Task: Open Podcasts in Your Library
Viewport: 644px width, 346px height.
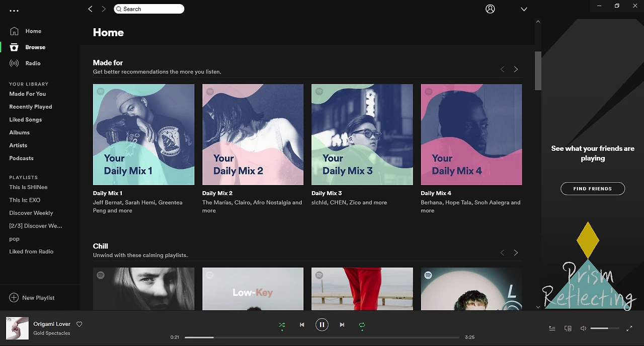Action: coord(22,158)
